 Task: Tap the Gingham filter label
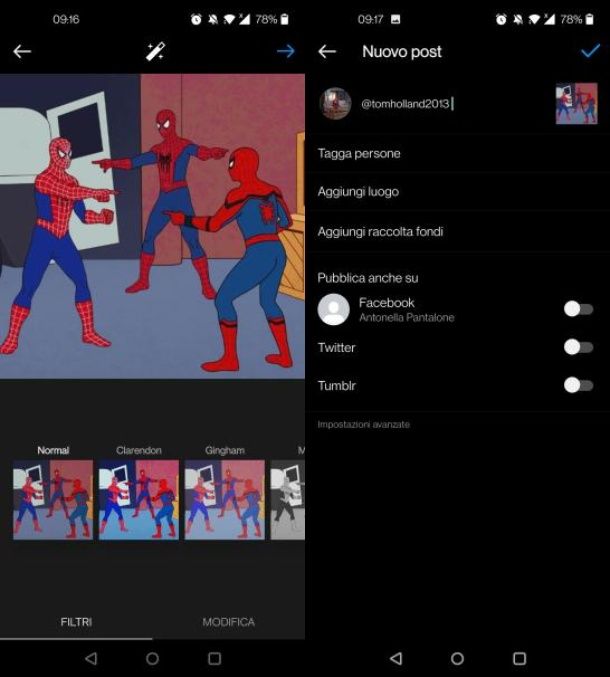point(224,450)
